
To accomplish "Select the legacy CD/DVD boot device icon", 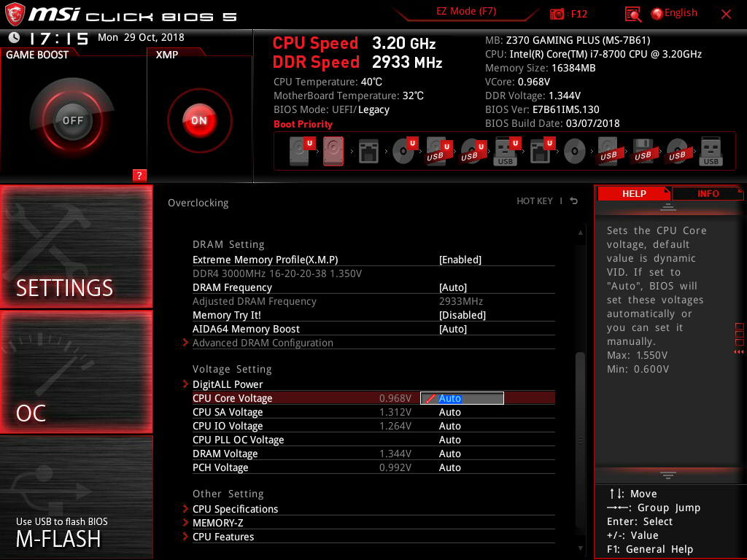I will coord(575,152).
